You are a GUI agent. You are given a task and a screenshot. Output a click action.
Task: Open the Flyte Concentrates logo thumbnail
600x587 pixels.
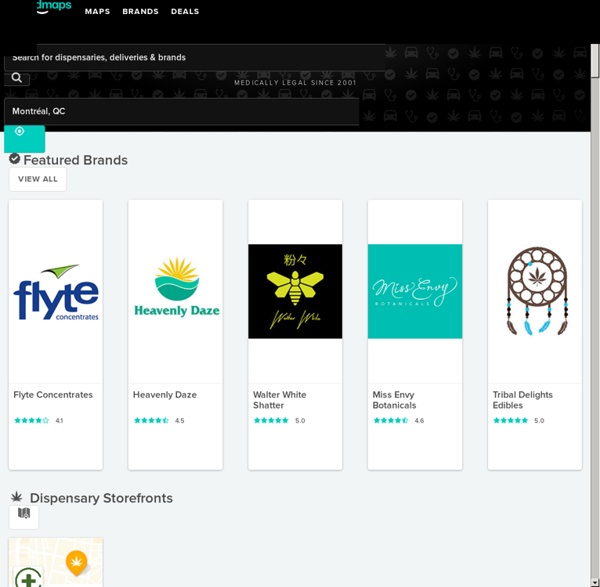pos(56,292)
